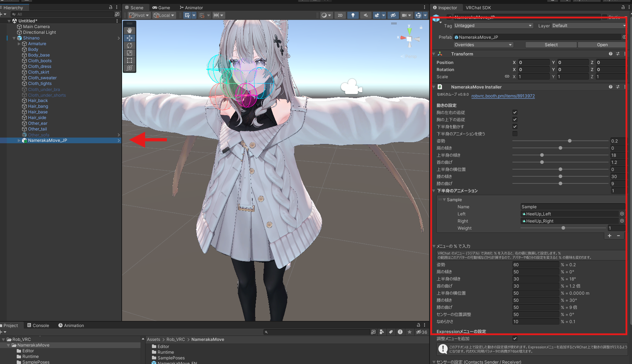Switch to the Console tab
This screenshot has width=632, height=364.
point(38,325)
